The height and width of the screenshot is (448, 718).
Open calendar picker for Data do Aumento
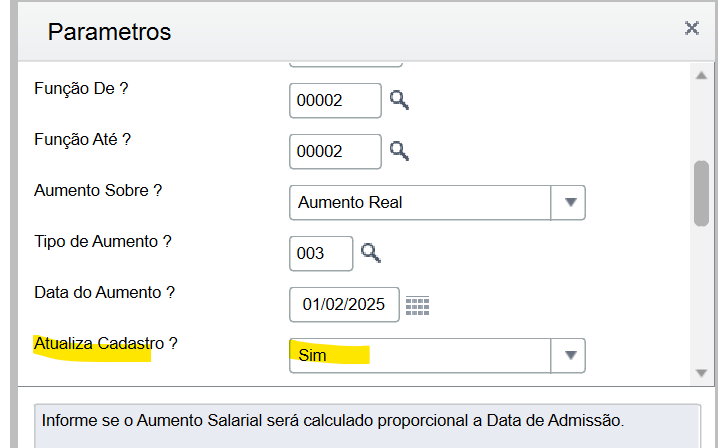(417, 305)
